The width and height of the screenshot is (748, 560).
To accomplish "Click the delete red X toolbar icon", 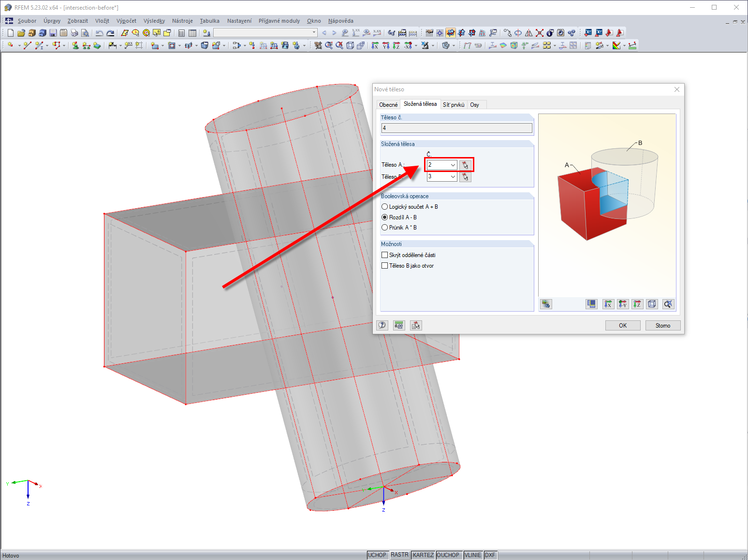I will pyautogui.click(x=540, y=33).
